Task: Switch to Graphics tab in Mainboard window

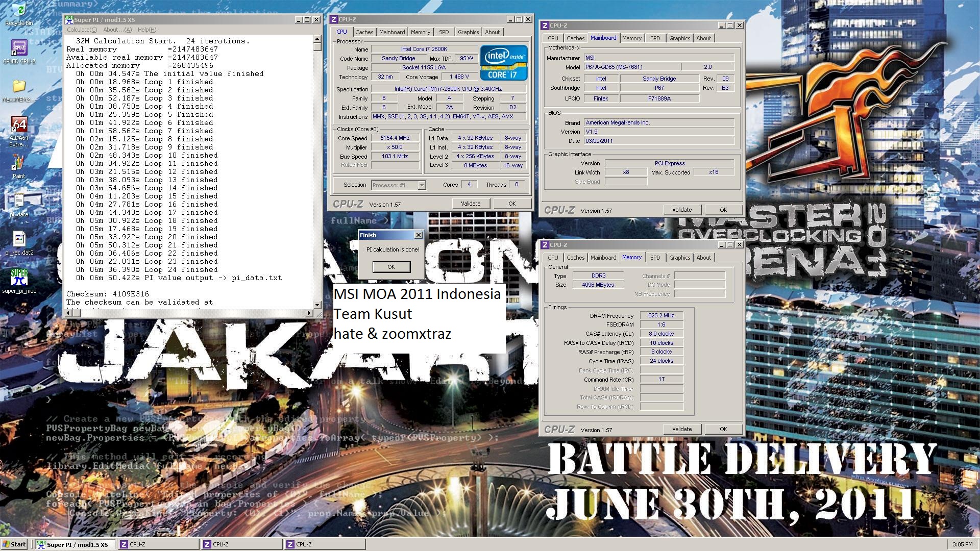Action: pyautogui.click(x=679, y=38)
